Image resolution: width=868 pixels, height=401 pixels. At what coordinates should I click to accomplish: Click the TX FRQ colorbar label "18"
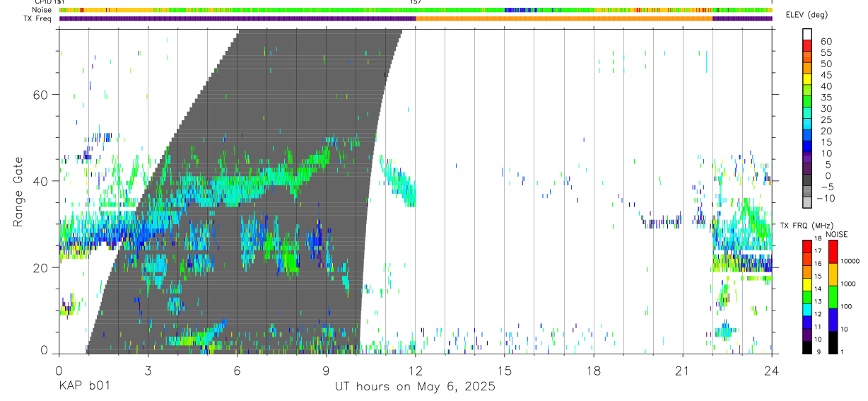click(818, 238)
